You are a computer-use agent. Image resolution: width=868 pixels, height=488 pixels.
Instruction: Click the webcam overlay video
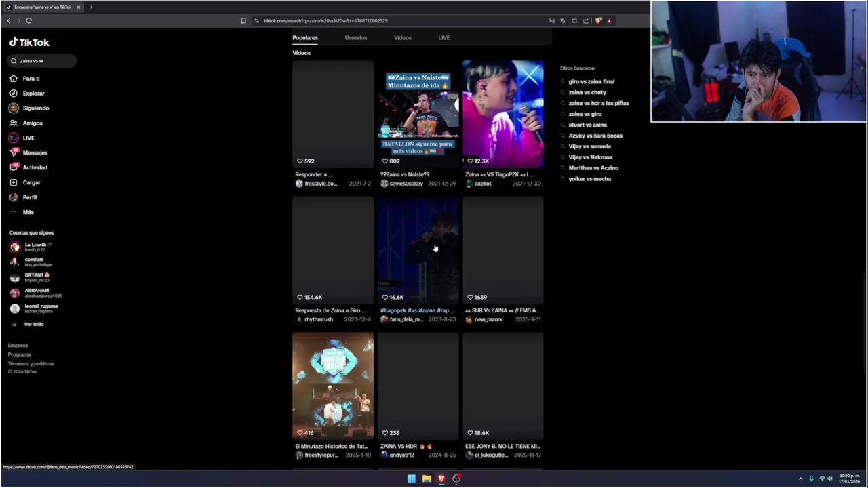point(758,62)
